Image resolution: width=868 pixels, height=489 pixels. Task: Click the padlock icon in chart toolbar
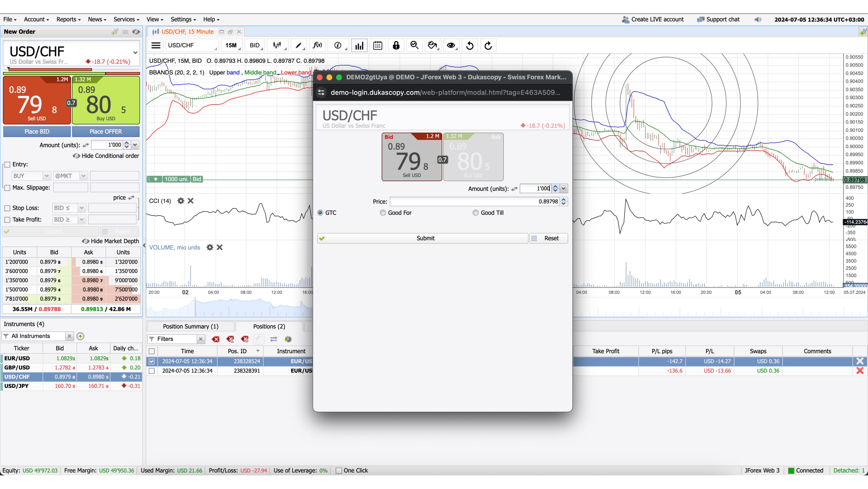pos(396,45)
